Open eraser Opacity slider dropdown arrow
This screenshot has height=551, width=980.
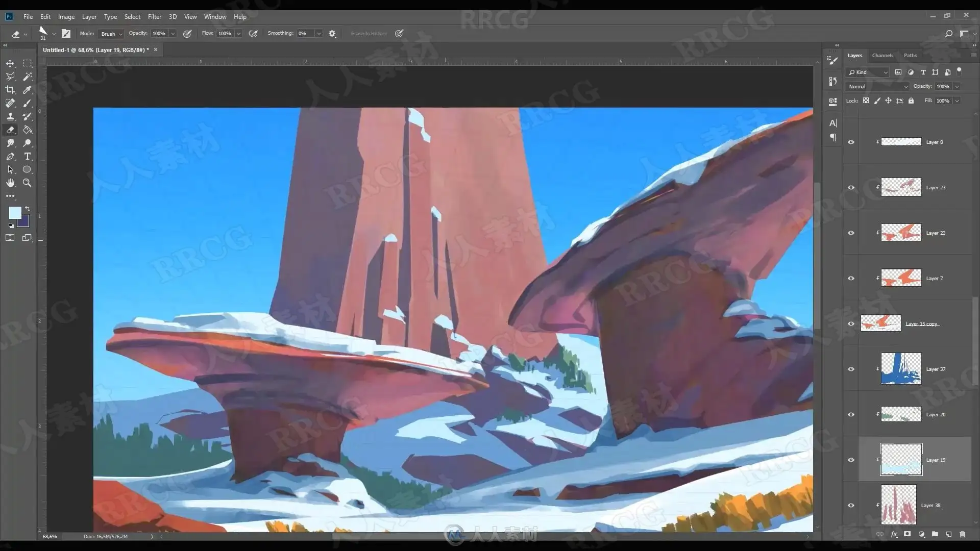(173, 34)
